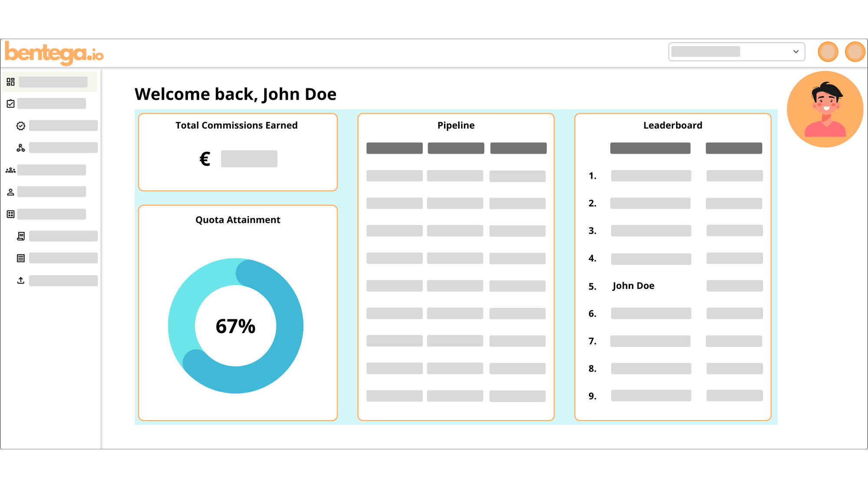Click the right orange avatar button
Image resolution: width=868 pixels, height=488 pixels.
(x=854, y=52)
